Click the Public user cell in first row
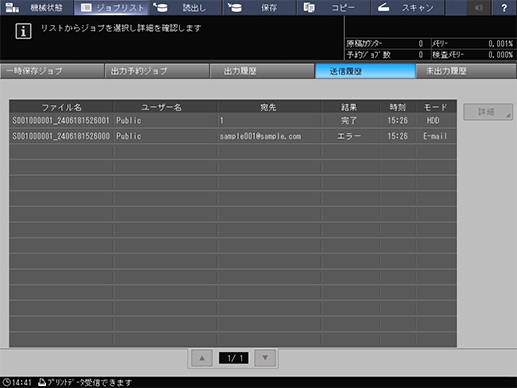 (166, 121)
